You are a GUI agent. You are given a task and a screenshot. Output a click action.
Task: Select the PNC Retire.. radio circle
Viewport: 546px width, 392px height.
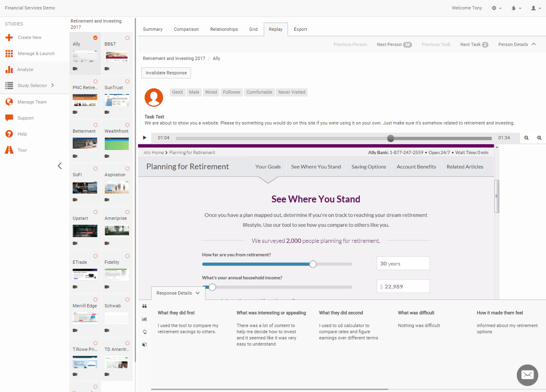point(95,81)
